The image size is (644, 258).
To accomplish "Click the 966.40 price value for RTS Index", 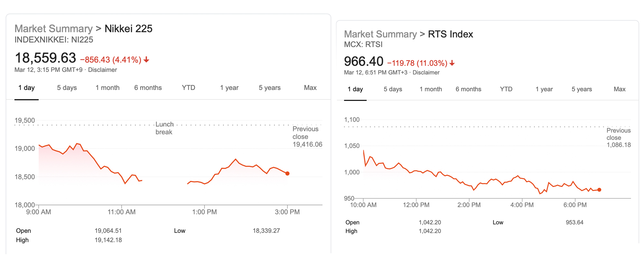I will click(x=363, y=61).
